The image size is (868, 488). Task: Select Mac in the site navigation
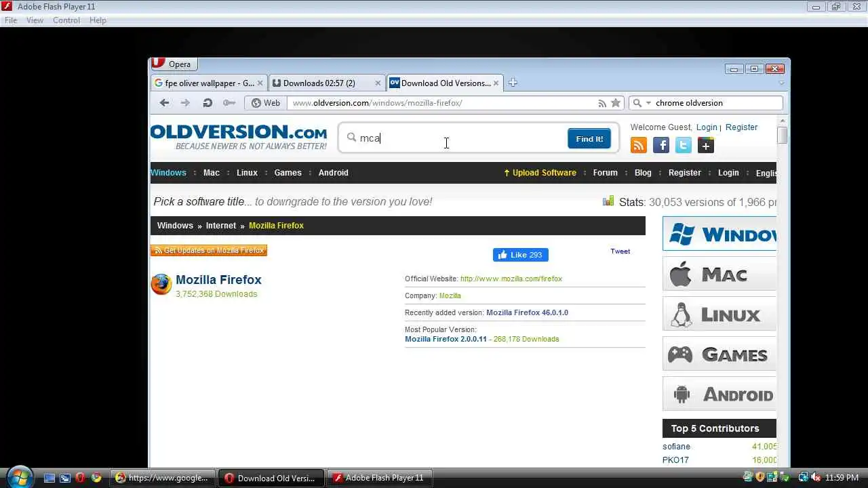[212, 173]
